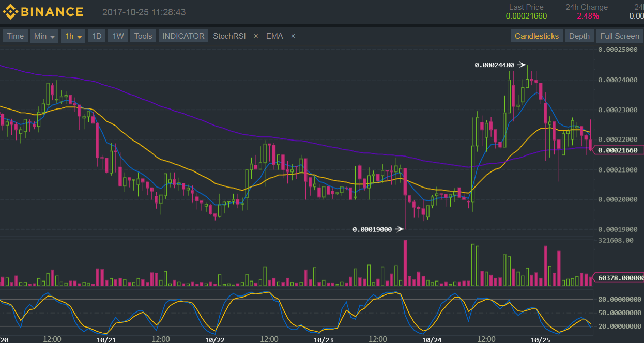Click the 0.00025000 price axis label
This screenshot has width=644, height=343.
pos(618,50)
